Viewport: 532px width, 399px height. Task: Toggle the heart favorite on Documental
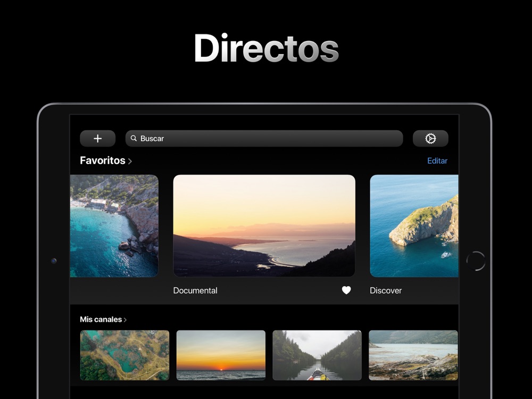coord(346,290)
